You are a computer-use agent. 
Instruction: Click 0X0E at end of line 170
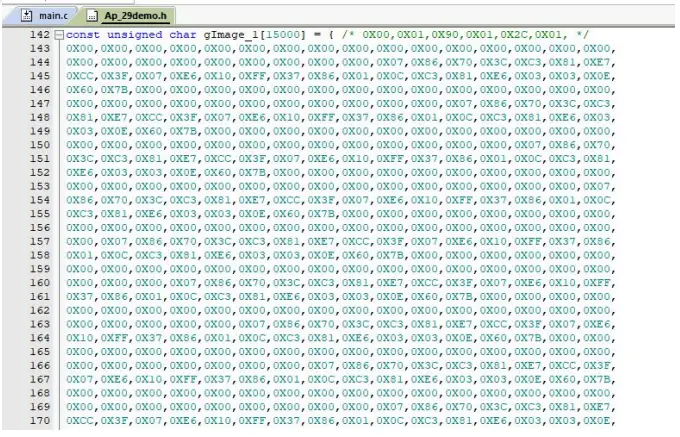click(597, 421)
